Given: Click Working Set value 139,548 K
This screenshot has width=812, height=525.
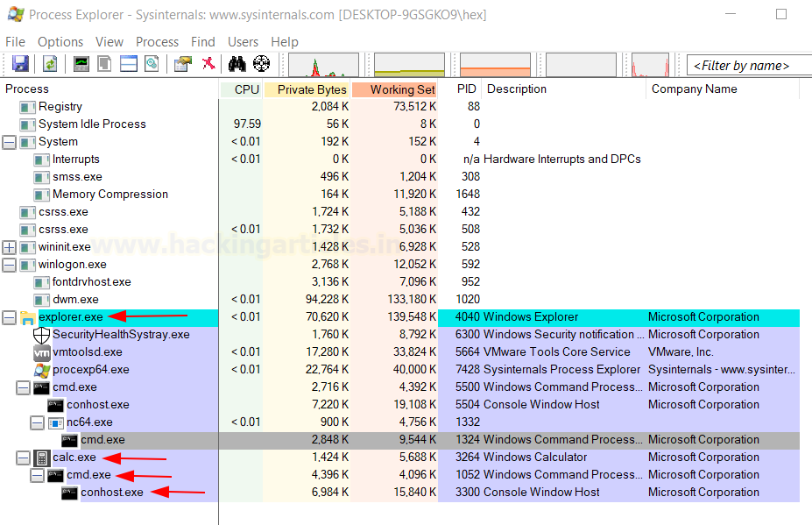Looking at the screenshot, I should [x=412, y=317].
